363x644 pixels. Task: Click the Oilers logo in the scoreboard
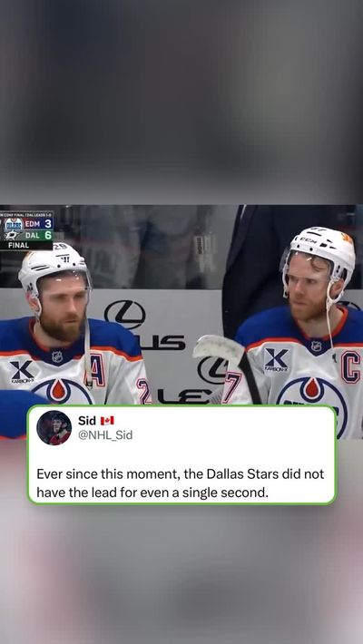click(x=13, y=224)
